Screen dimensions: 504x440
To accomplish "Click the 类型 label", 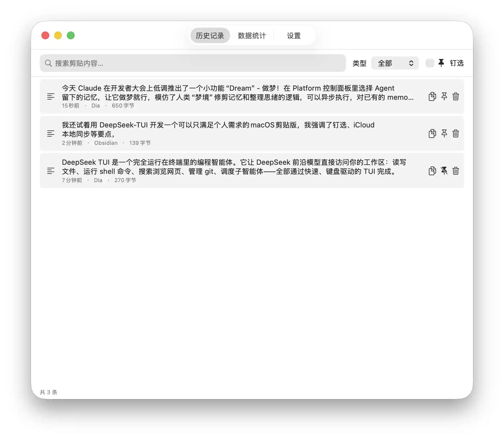I will tap(359, 63).
